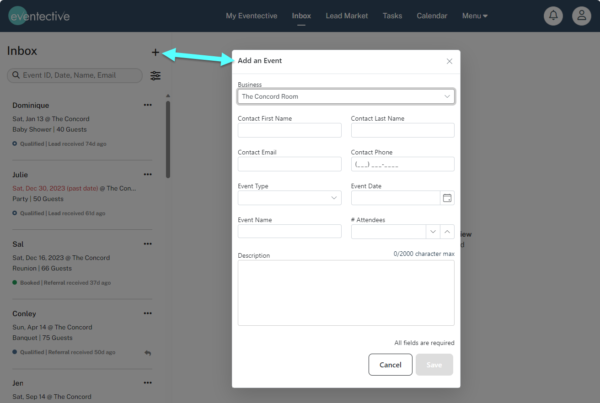Viewport: 600px width, 403px height.
Task: Open the Lead Market page
Action: pyautogui.click(x=347, y=16)
